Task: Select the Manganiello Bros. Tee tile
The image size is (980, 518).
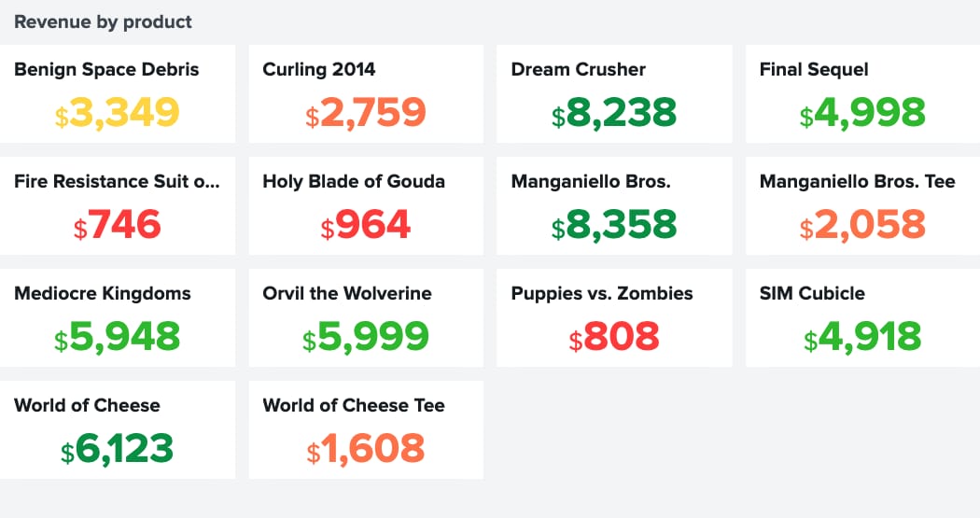Action: tap(863, 205)
